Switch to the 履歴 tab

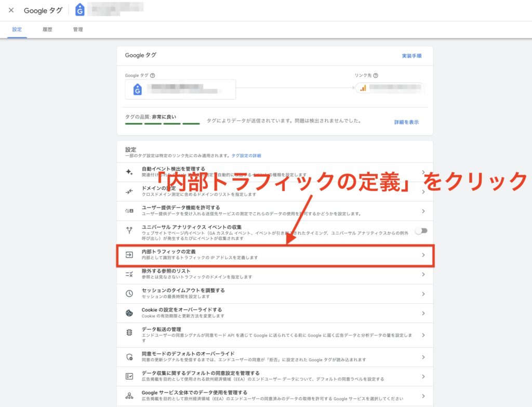(47, 30)
